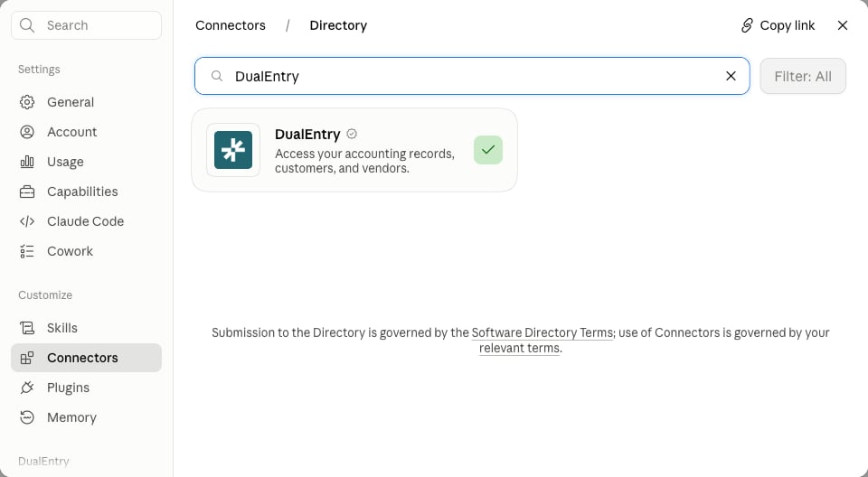
Task: Open the Capabilities section
Action: 87,192
